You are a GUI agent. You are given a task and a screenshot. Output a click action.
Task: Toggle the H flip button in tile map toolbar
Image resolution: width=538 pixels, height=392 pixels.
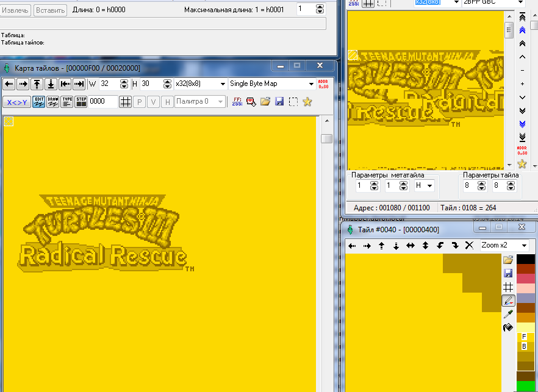click(167, 102)
